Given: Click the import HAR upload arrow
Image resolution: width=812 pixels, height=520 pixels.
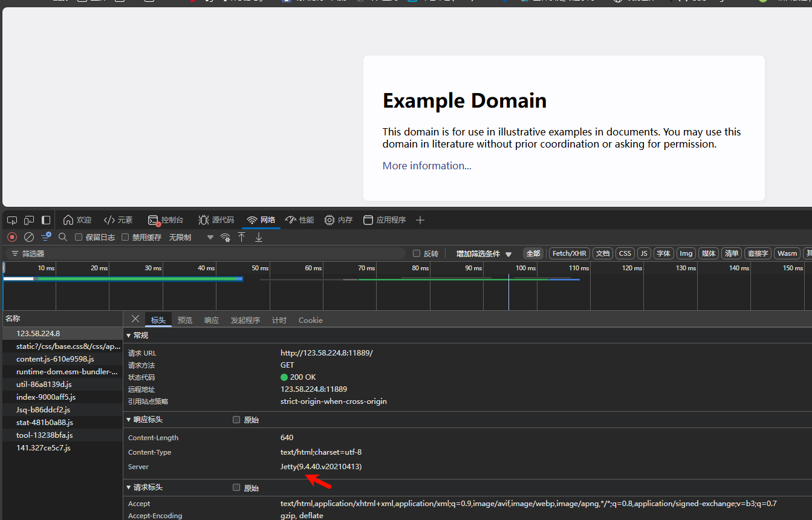Looking at the screenshot, I should tap(242, 237).
